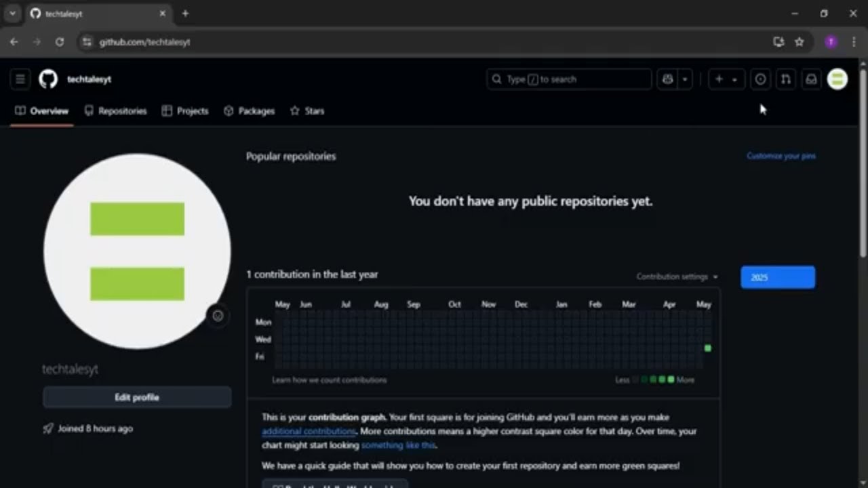This screenshot has height=488, width=868.
Task: Open the Issues icon in header
Action: point(761,79)
